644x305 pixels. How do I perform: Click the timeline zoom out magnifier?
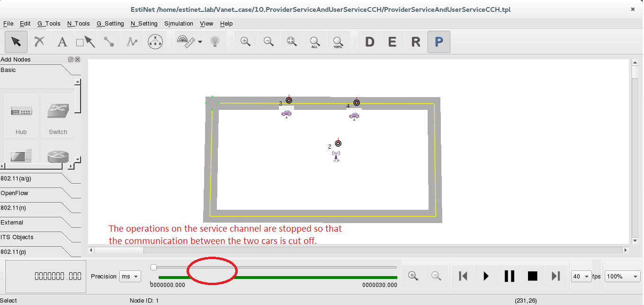coord(437,276)
